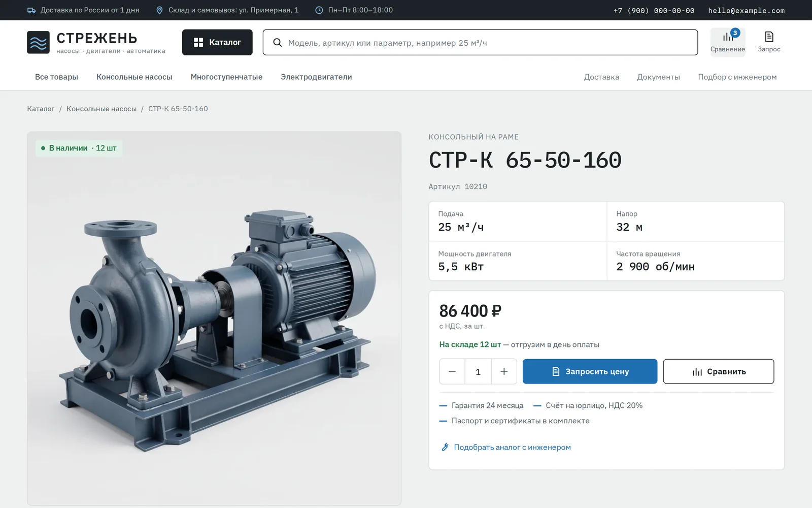Click the quantity field showing 1
This screenshot has width=812, height=508.
478,371
